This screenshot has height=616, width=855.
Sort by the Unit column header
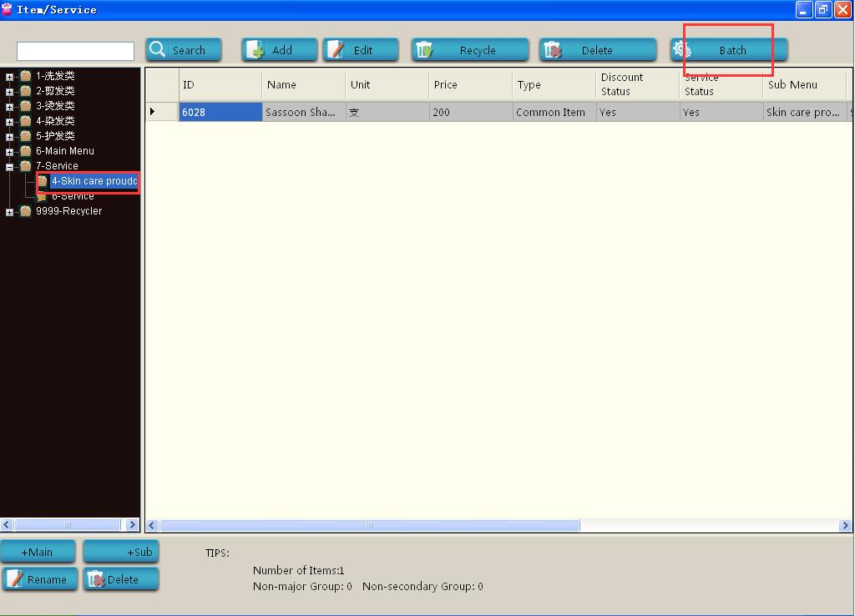(387, 84)
